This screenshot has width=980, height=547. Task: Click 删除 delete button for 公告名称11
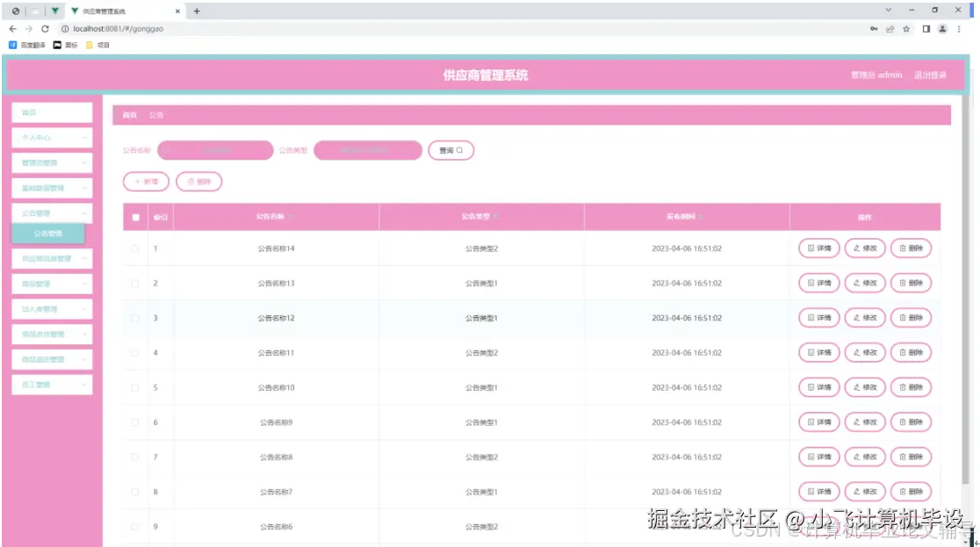[x=911, y=353]
